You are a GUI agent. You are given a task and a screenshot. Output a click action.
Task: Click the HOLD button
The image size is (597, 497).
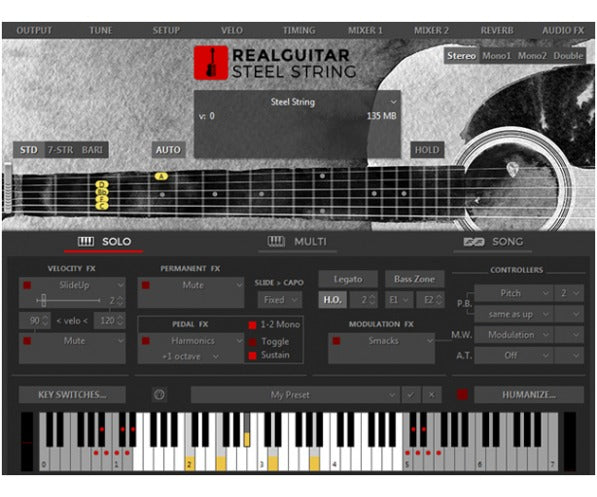(427, 150)
